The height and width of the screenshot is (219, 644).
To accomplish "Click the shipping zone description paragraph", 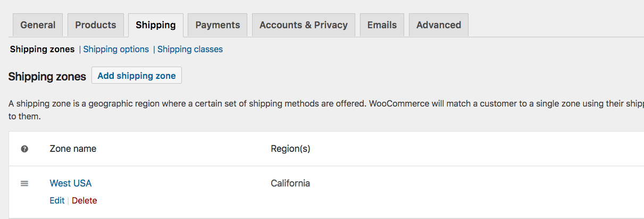I will pyautogui.click(x=326, y=110).
